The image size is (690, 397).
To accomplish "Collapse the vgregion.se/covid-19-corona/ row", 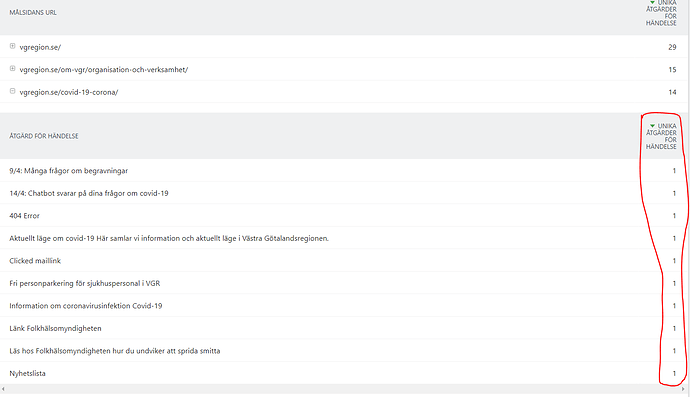I will (12, 91).
